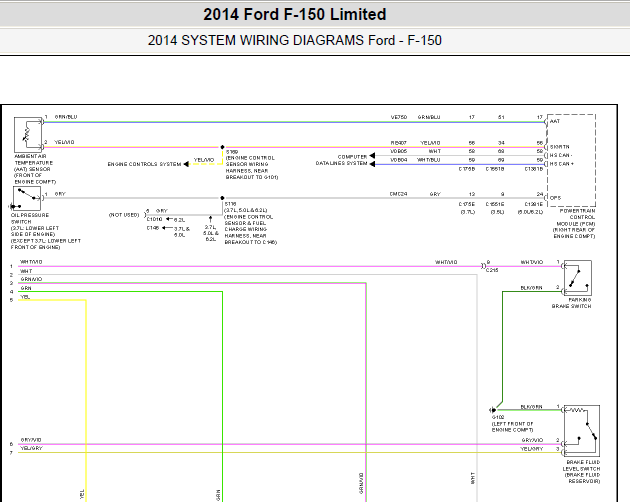Click the "ENGINE CONTROLS SYSTEM" reference label
630x502 pixels.
pyautogui.click(x=144, y=164)
